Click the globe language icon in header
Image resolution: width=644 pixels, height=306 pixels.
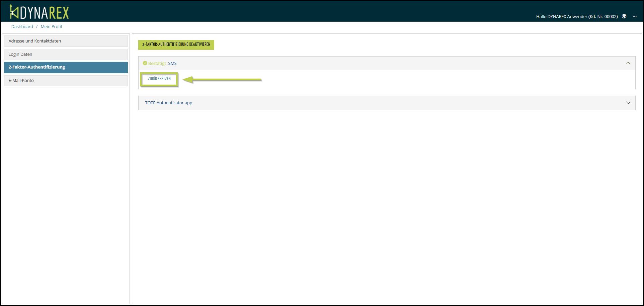(x=624, y=16)
